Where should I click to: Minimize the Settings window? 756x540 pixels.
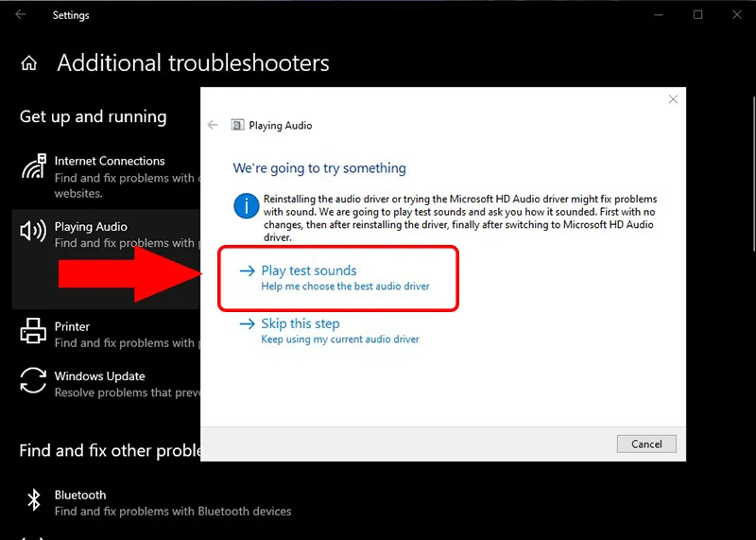(660, 15)
